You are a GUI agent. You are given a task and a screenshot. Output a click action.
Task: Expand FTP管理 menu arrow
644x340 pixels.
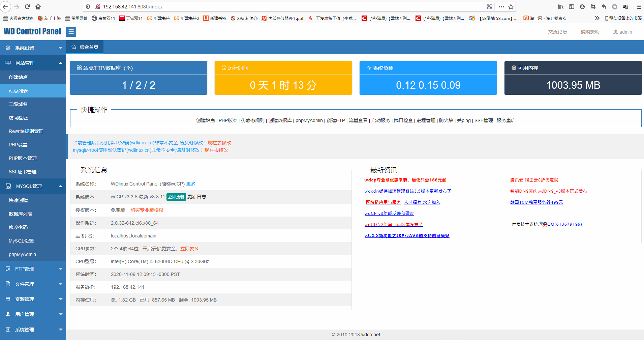61,269
